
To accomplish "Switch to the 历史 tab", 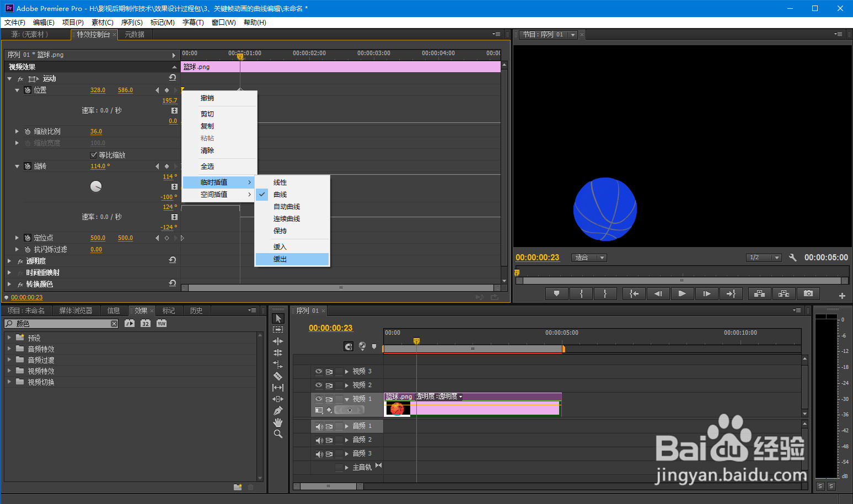I will coord(196,310).
